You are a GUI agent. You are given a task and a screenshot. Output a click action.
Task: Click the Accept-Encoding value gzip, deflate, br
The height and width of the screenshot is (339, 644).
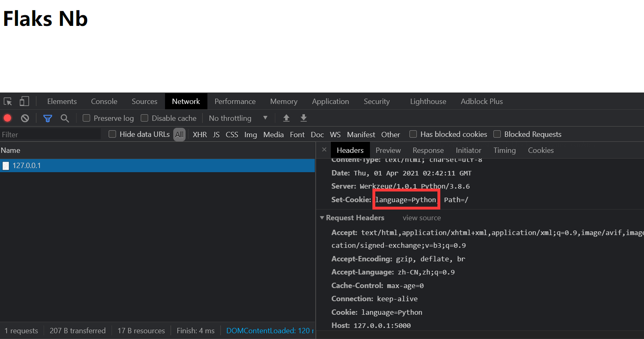coord(430,259)
